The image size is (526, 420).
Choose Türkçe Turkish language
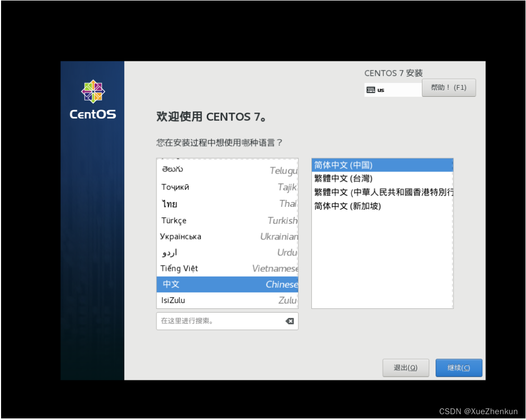tap(227, 221)
